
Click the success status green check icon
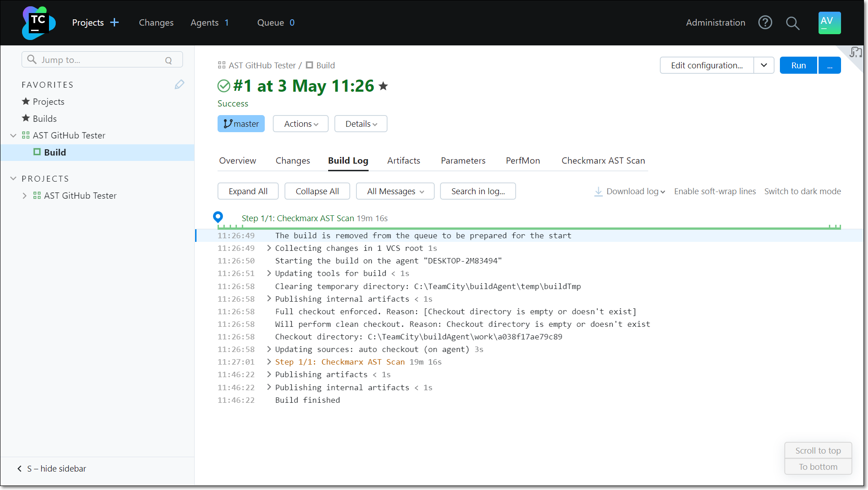pos(223,85)
